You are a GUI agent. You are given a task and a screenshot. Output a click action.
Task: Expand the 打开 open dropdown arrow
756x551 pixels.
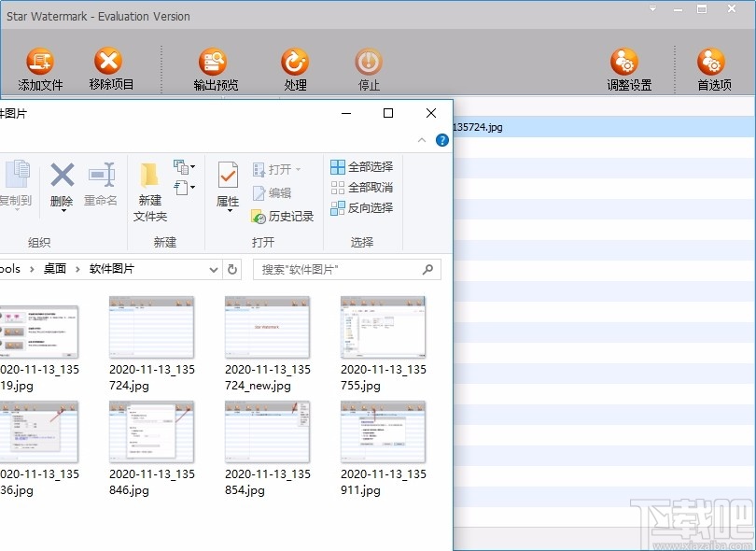[298, 169]
